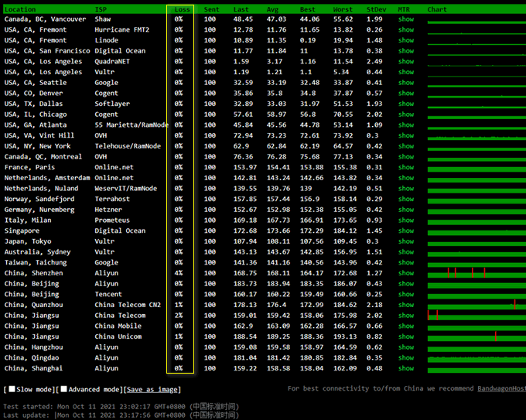The width and height of the screenshot is (526, 420).
Task: Open the BandwagonHost recommendation link
Action: (x=499, y=389)
